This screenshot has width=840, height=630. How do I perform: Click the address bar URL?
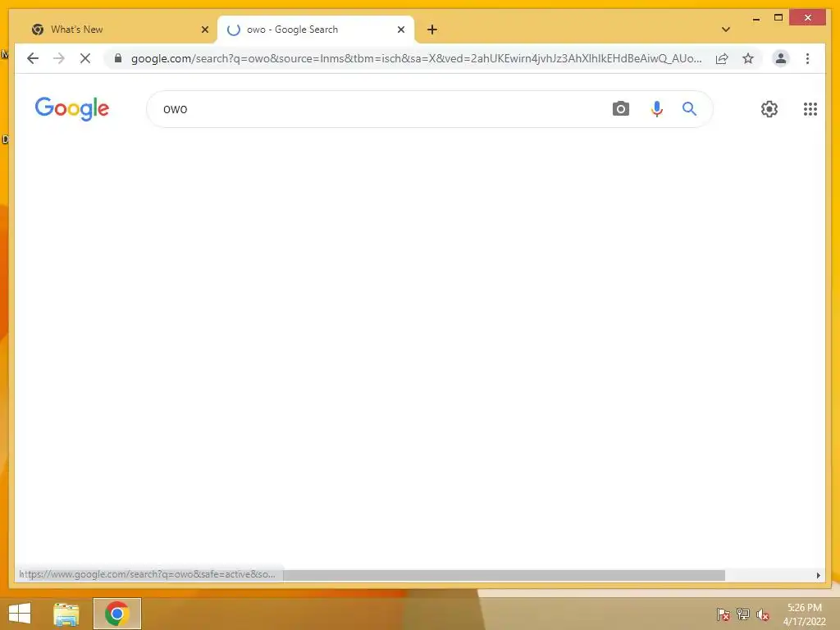(x=416, y=58)
